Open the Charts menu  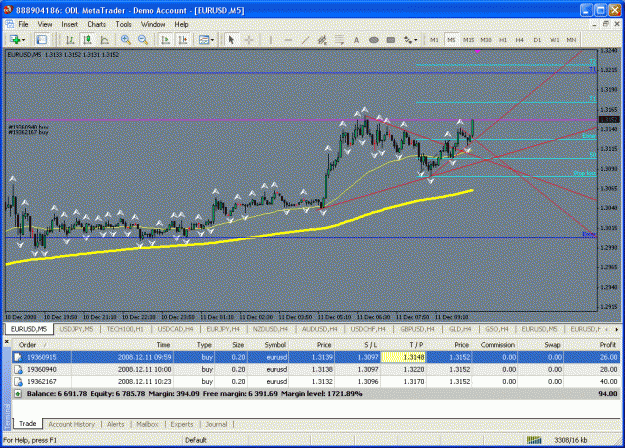[96, 24]
